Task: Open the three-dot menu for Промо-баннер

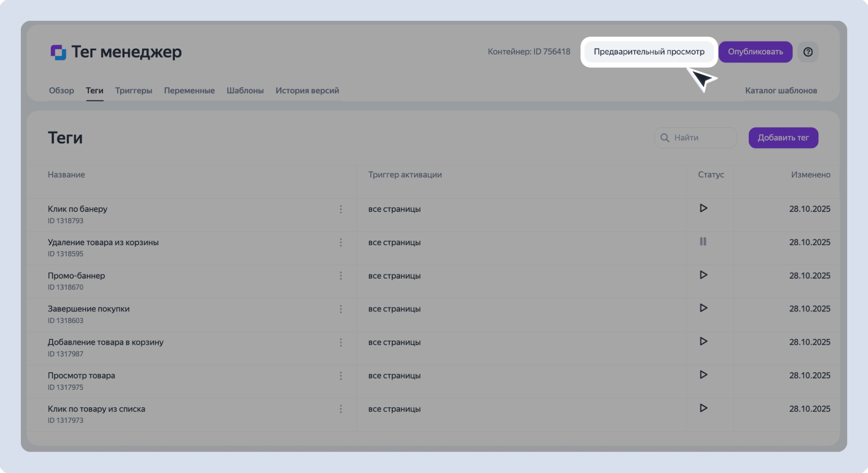Action: 341,276
